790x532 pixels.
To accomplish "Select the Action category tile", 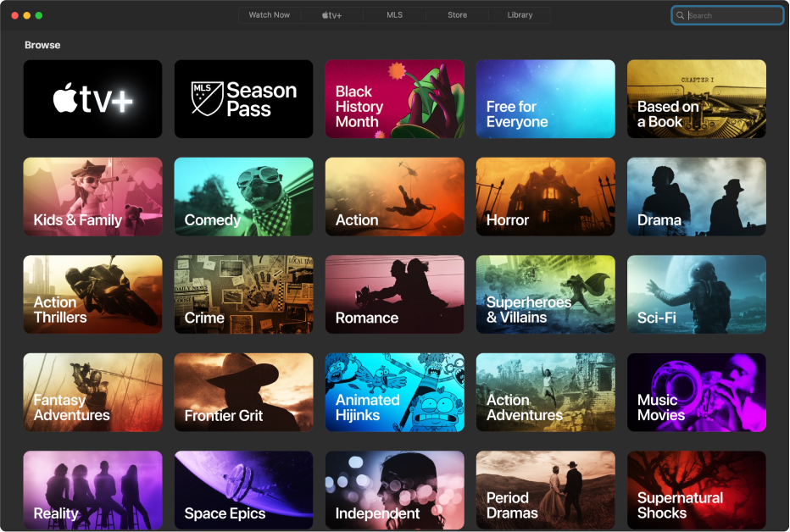I will coord(394,197).
